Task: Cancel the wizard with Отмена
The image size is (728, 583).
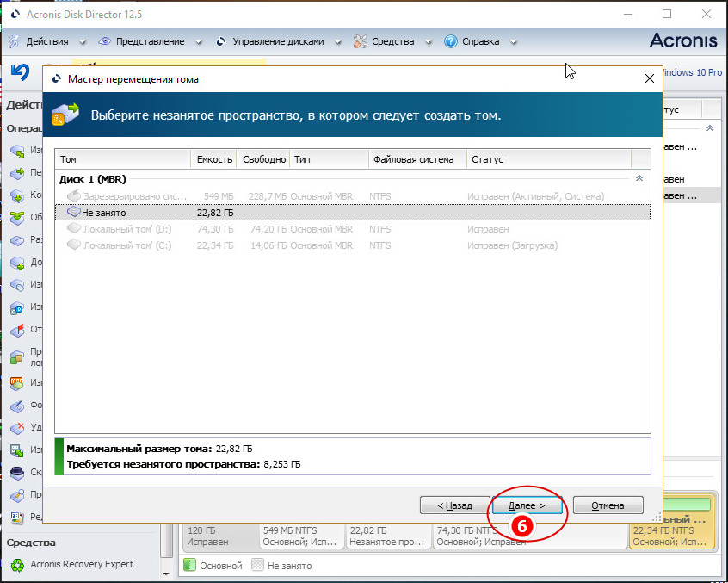Action: tap(608, 505)
